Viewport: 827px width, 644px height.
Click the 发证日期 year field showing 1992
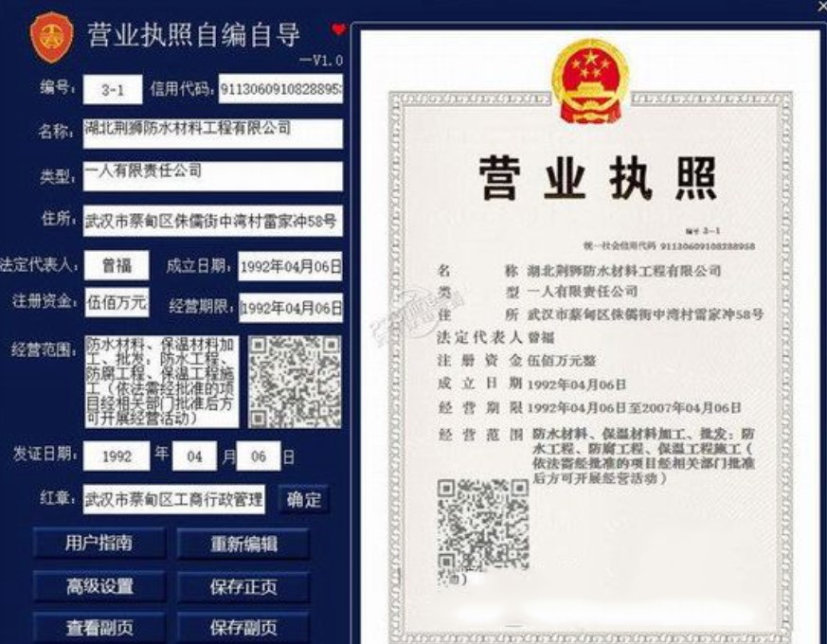tap(117, 456)
